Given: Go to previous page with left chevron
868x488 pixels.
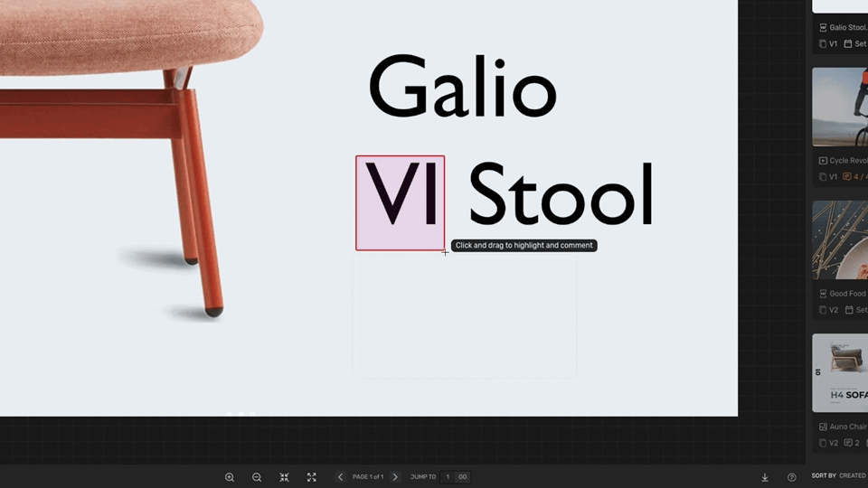Looking at the screenshot, I should click(340, 477).
